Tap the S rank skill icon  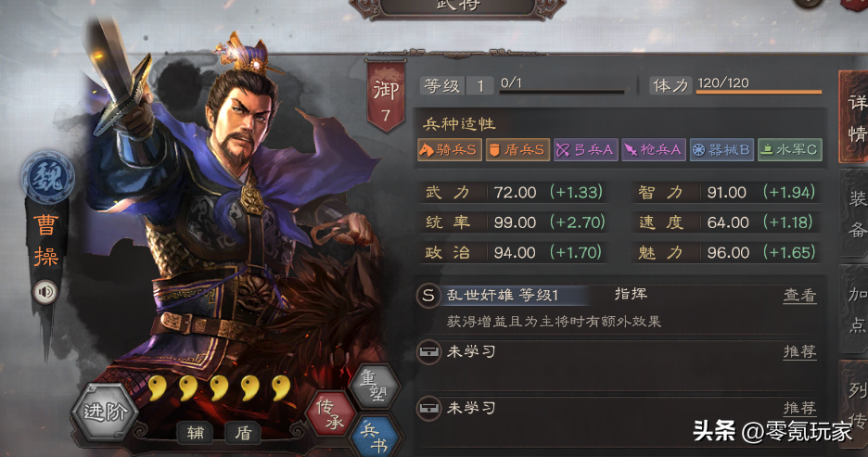(428, 295)
